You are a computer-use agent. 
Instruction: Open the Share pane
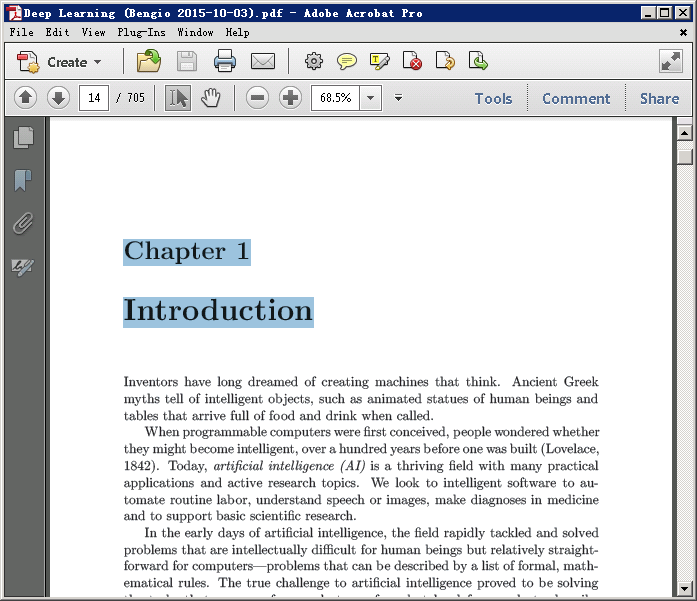pyautogui.click(x=659, y=98)
